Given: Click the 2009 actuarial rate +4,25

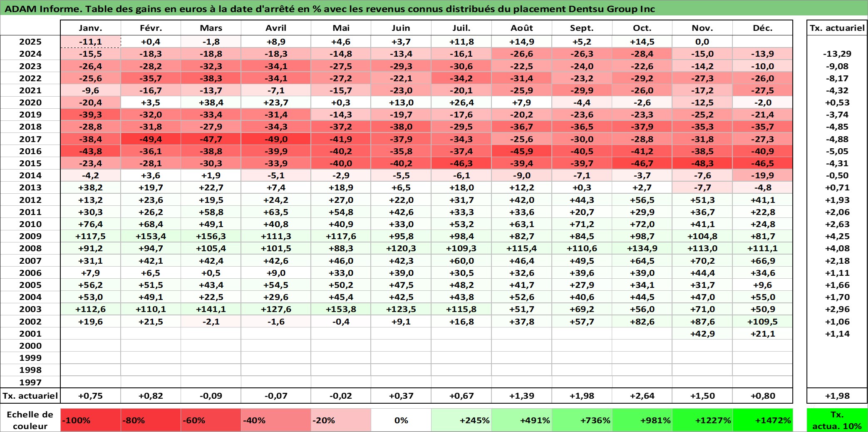Looking at the screenshot, I should pos(837,236).
